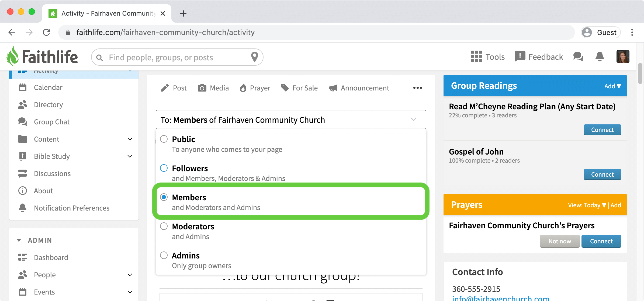This screenshot has height=301, width=644.
Task: Expand the Content sidebar chevron
Action: pos(130,139)
